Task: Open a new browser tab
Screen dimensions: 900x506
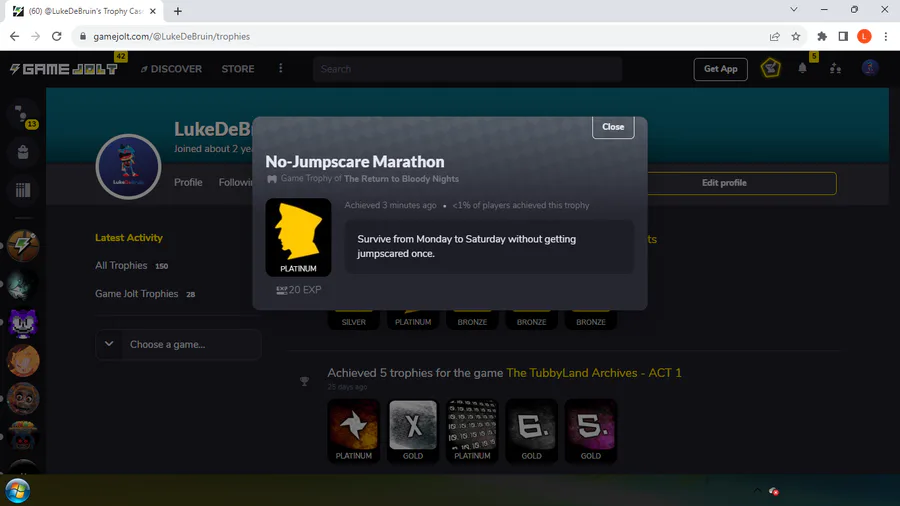Action: click(x=177, y=11)
